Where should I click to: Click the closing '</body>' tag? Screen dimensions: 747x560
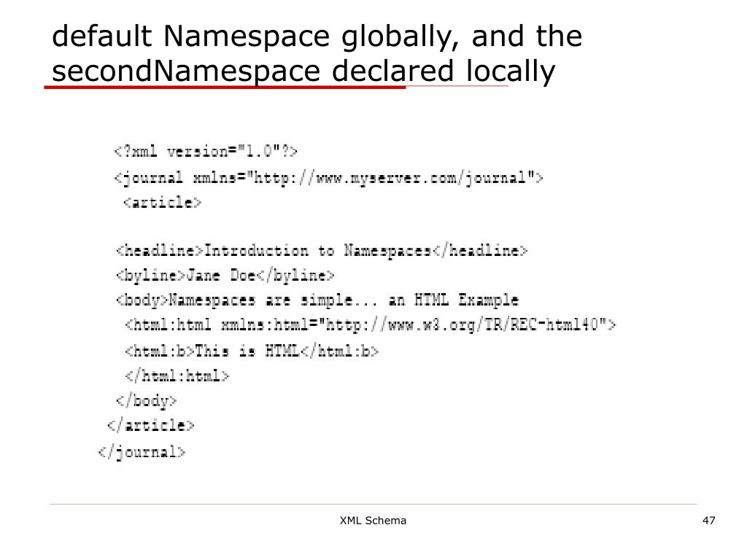[146, 402]
